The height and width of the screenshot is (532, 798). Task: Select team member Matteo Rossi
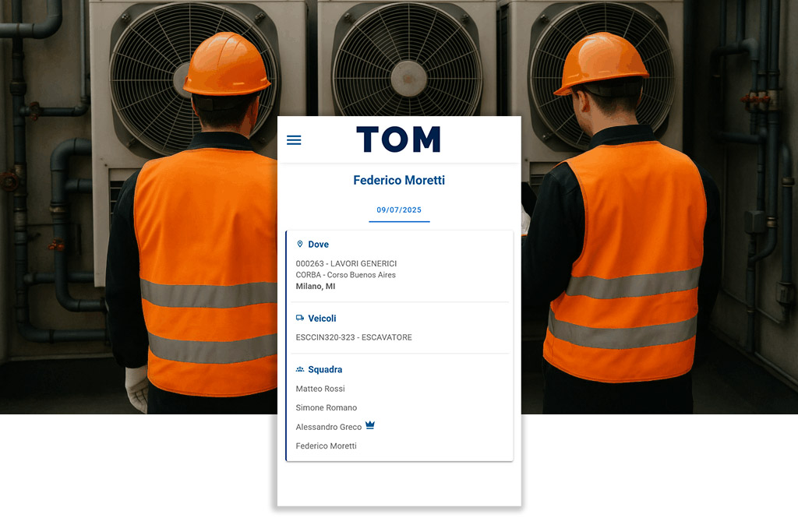tap(320, 389)
